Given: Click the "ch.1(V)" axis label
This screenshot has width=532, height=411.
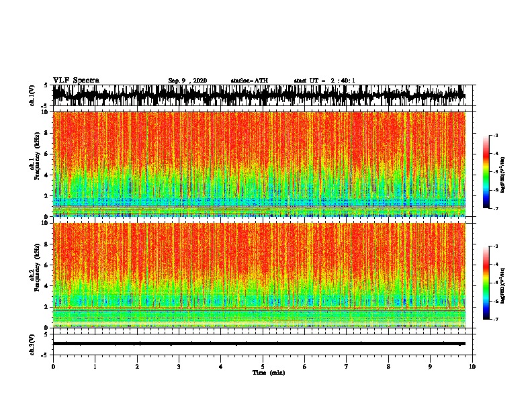Looking at the screenshot, I should click(x=32, y=95).
